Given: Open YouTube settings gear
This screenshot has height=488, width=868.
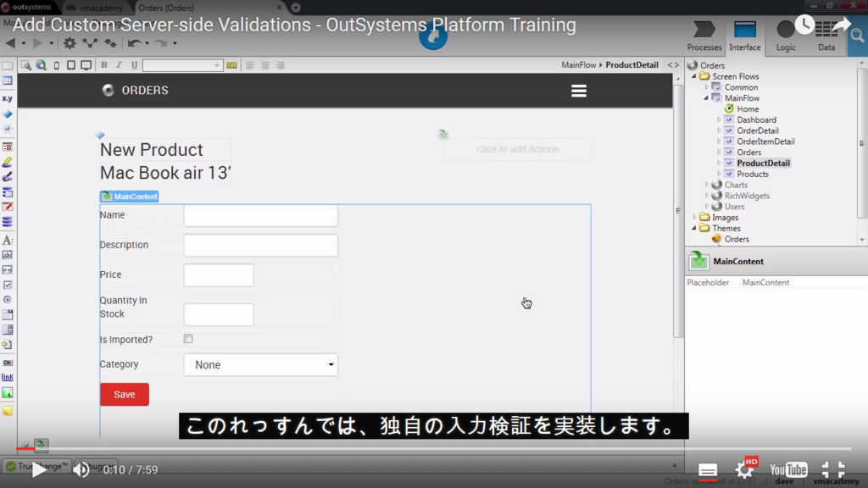Looking at the screenshot, I should pyautogui.click(x=744, y=470).
